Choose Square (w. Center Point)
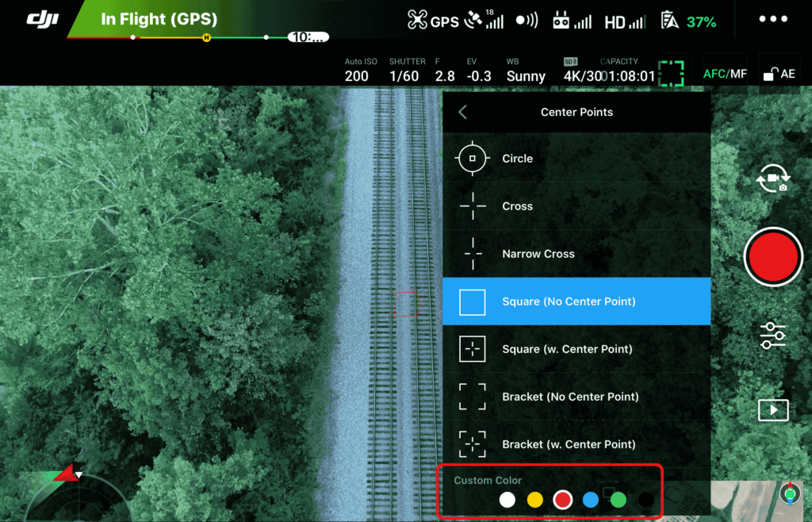The height and width of the screenshot is (522, 812). coord(576,349)
